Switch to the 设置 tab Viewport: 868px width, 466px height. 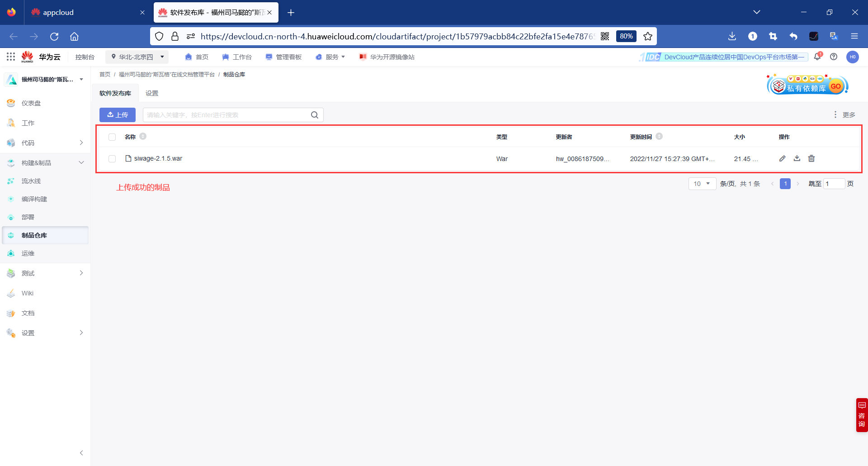pos(152,93)
